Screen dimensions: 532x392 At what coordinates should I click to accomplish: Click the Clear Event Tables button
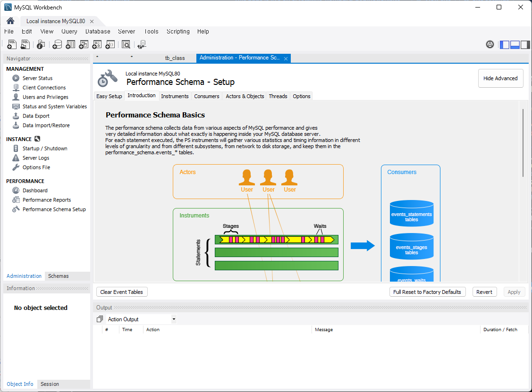pyautogui.click(x=122, y=292)
